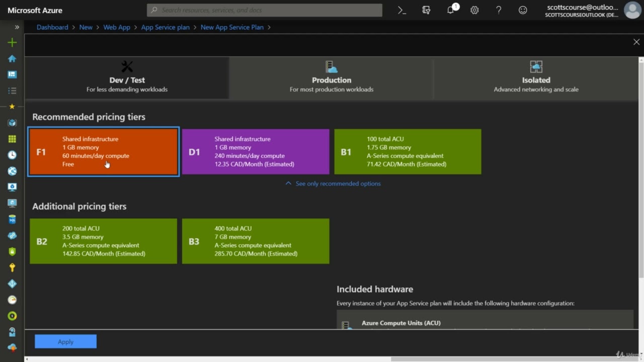Click the 12.35 CAD/Month price text
This screenshot has height=362, width=644.
pos(255,164)
